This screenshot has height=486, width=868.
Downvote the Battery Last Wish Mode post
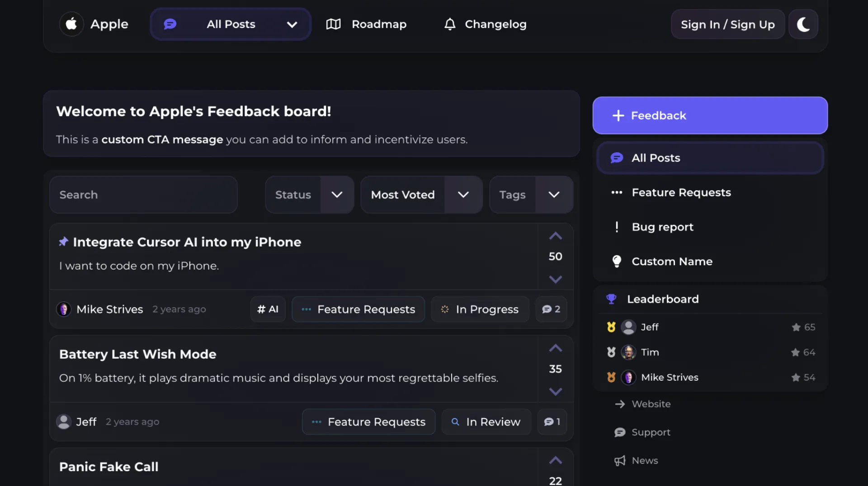556,391
